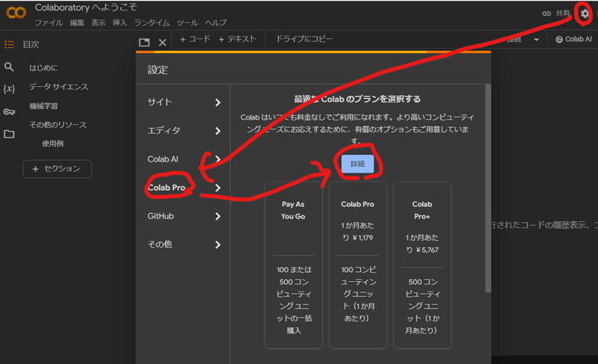The height and width of the screenshot is (364, 598).
Task: Click the Colab AI button
Action: (x=573, y=40)
